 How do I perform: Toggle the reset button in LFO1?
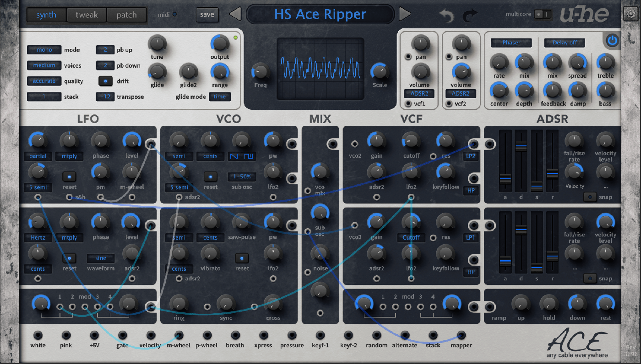coord(69,177)
